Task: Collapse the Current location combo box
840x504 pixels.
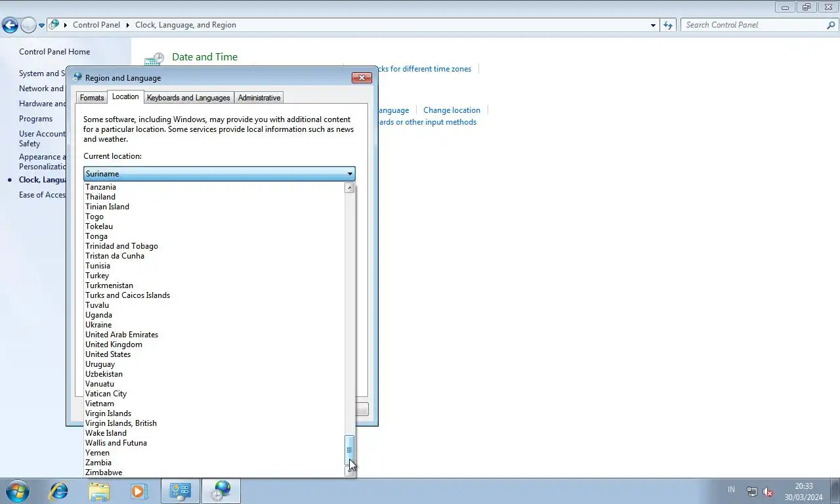Action: pos(219,174)
